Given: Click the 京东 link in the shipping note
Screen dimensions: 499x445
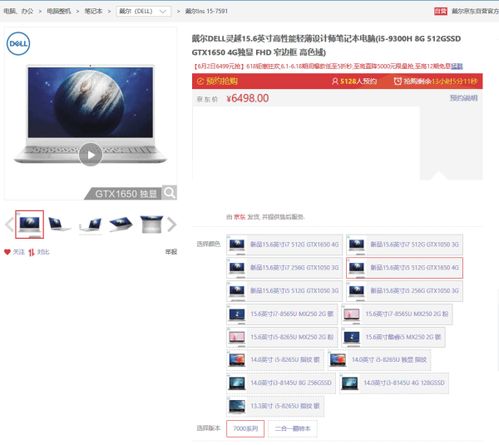Looking at the screenshot, I should point(239,217).
